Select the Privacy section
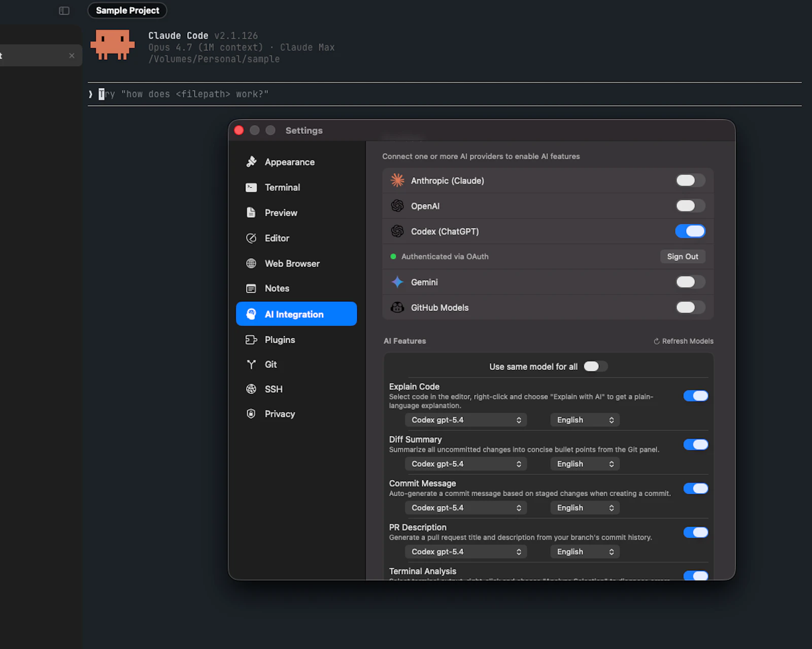Screen dimensions: 812x649 (x=296, y=414)
